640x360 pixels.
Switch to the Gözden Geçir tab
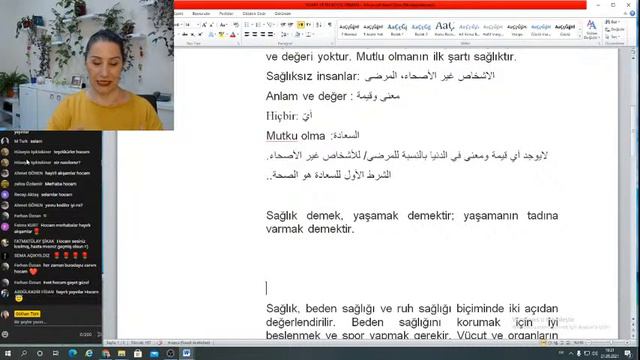(254, 13)
